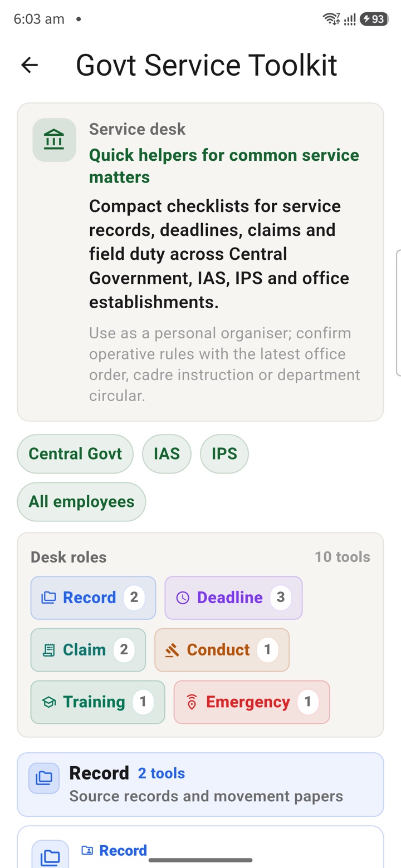Tap the receipt icon on Claim chip

click(49, 650)
